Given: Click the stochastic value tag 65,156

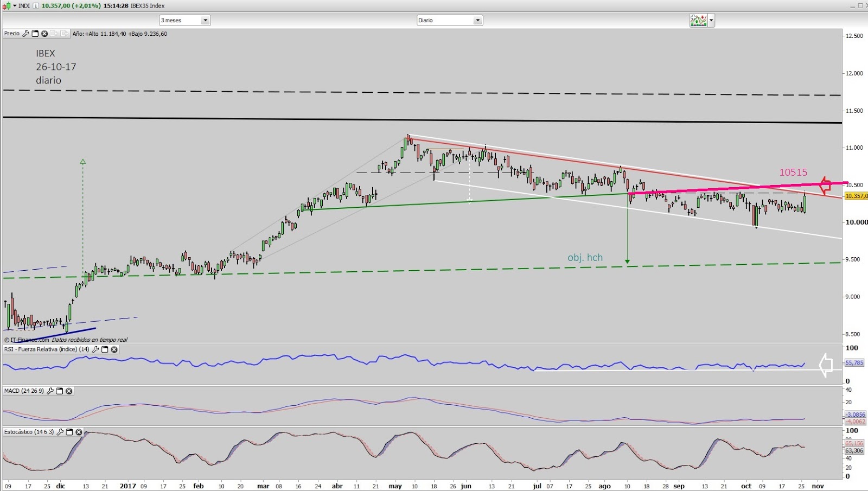Looking at the screenshot, I should (x=854, y=443).
